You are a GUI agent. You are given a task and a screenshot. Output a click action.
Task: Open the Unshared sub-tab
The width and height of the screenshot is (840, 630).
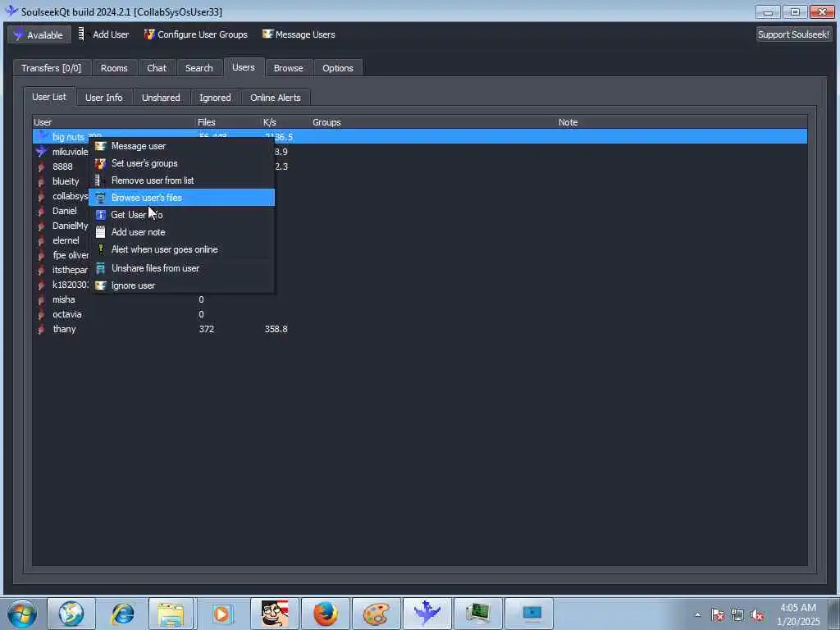(x=161, y=98)
